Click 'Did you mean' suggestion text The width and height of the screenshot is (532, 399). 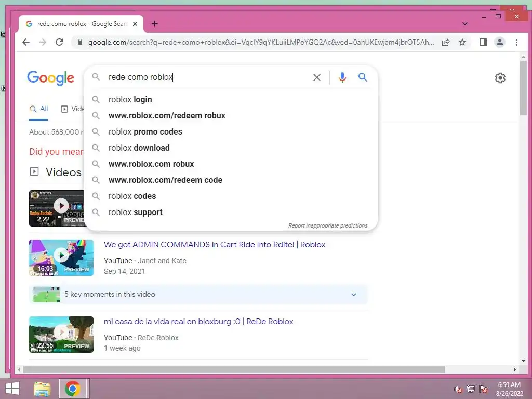click(x=56, y=152)
